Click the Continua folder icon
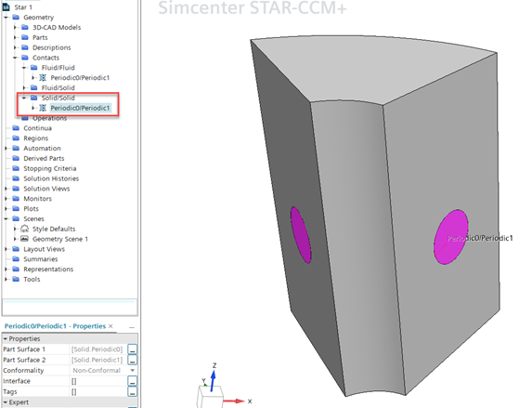The image size is (532, 408). [x=16, y=128]
